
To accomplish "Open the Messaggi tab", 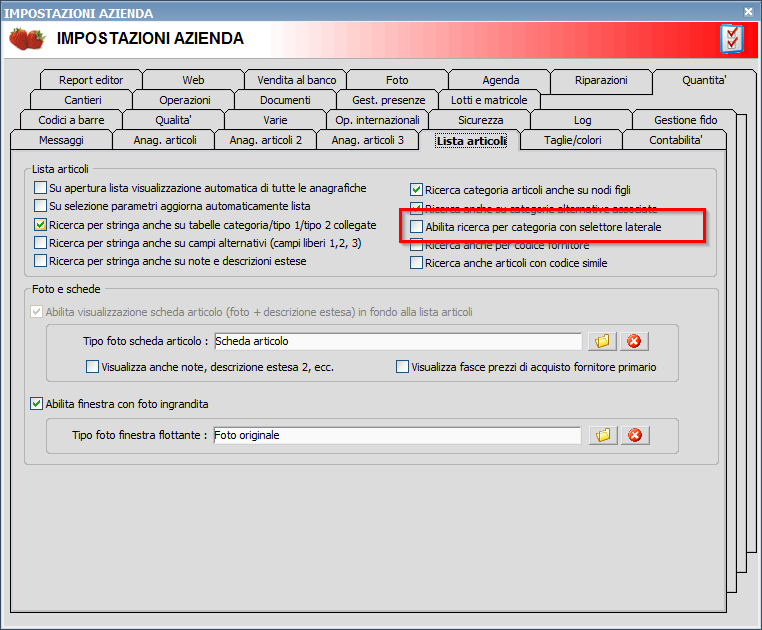I will 61,140.
